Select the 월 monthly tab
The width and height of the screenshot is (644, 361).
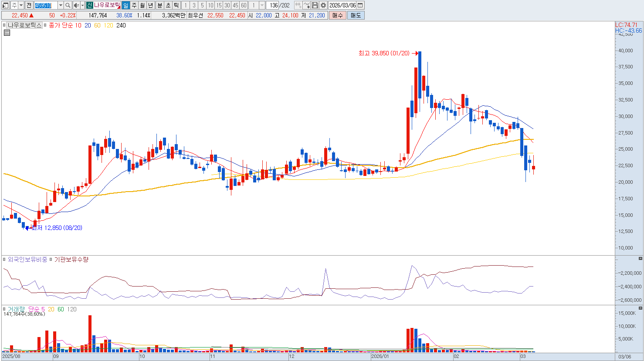tap(142, 5)
